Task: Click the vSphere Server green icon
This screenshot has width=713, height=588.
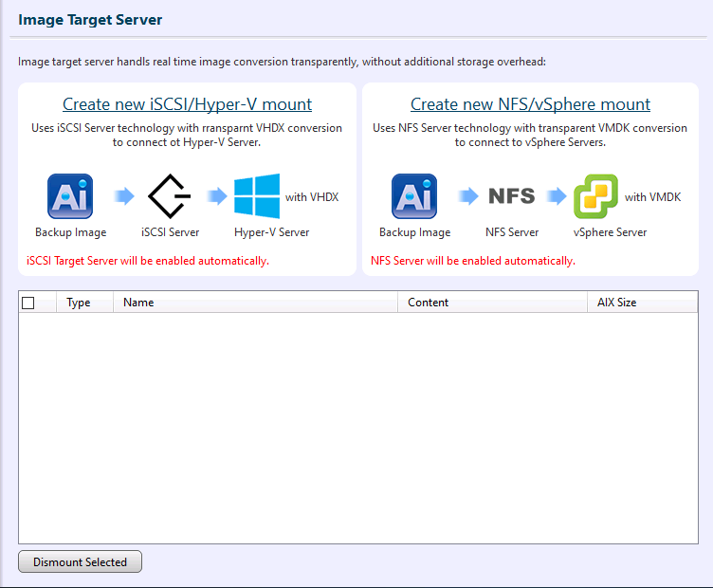Action: tap(596, 196)
